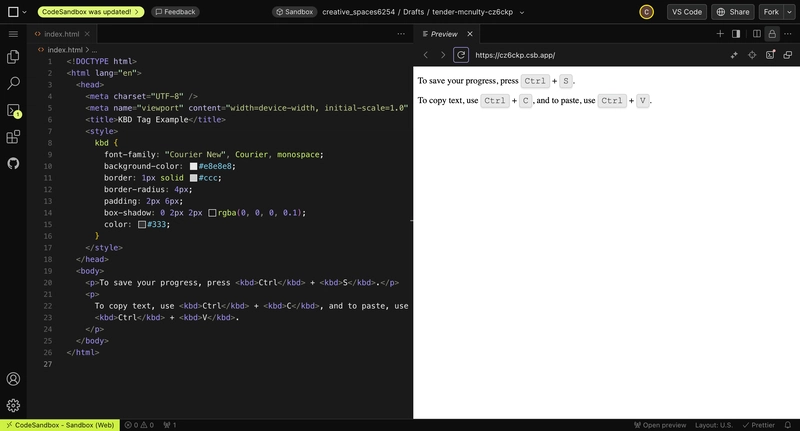Click the Sandbox badge
The width and height of the screenshot is (800, 431).
[x=294, y=12]
